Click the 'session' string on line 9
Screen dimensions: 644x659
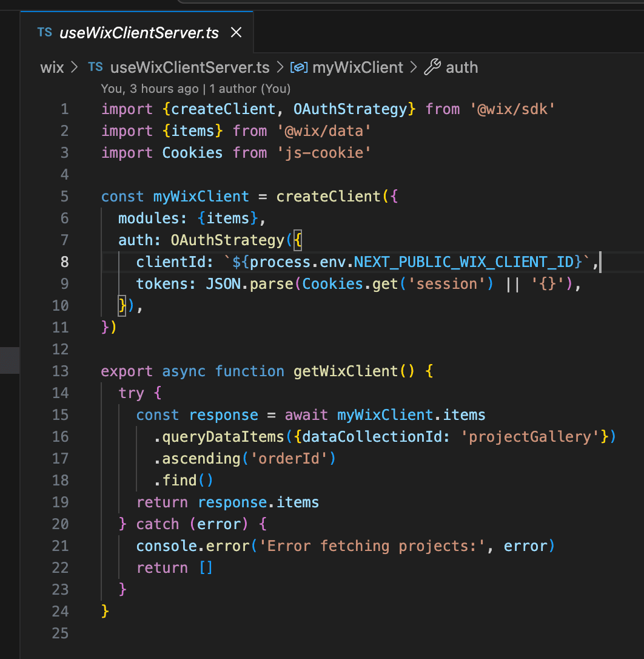click(x=446, y=284)
